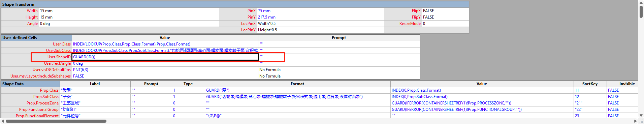Select the INDEX(0,Prop.SubClass.Format) value cell
This screenshot has height=124, width=644.
pyautogui.click(x=482, y=97)
